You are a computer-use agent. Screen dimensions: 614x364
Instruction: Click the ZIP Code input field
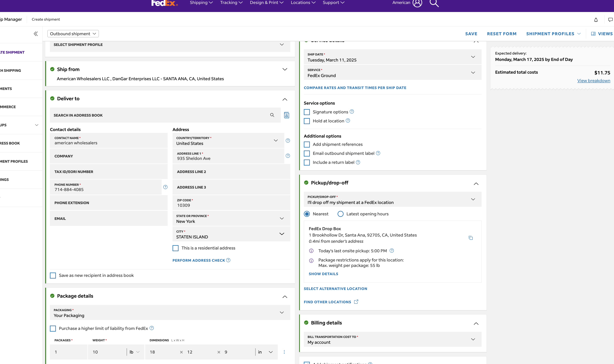tap(231, 203)
